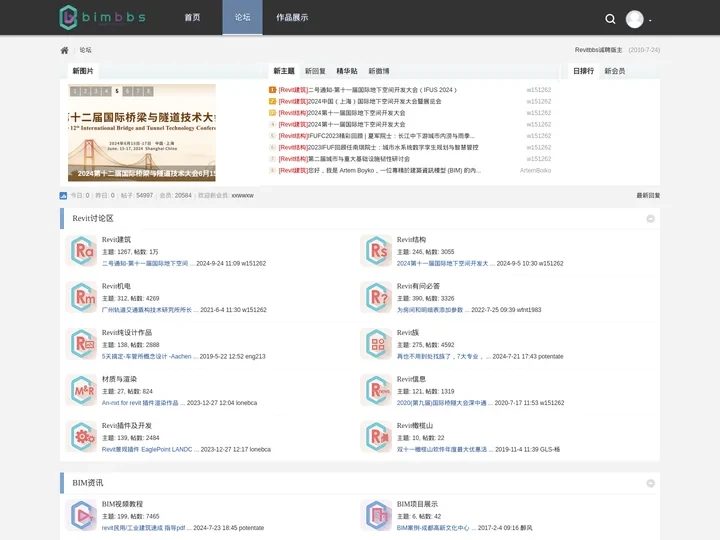Open 论坛 breadcrumb link

[x=85, y=50]
